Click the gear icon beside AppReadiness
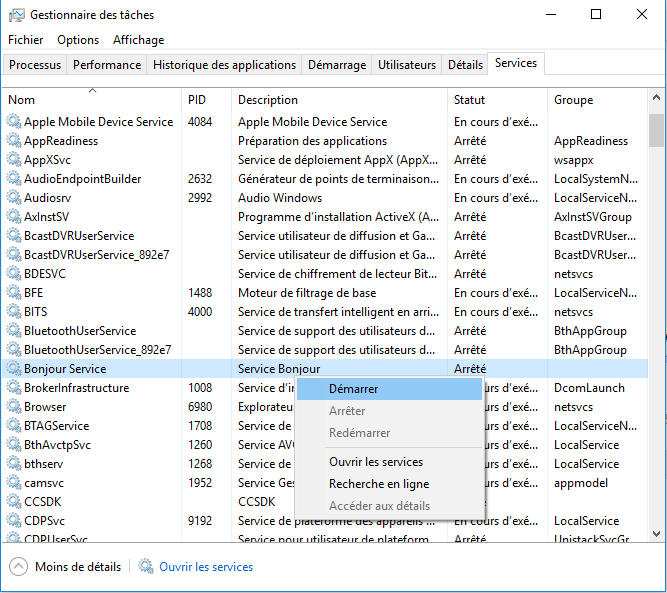Screen dimensions: 667x593 (x=14, y=141)
